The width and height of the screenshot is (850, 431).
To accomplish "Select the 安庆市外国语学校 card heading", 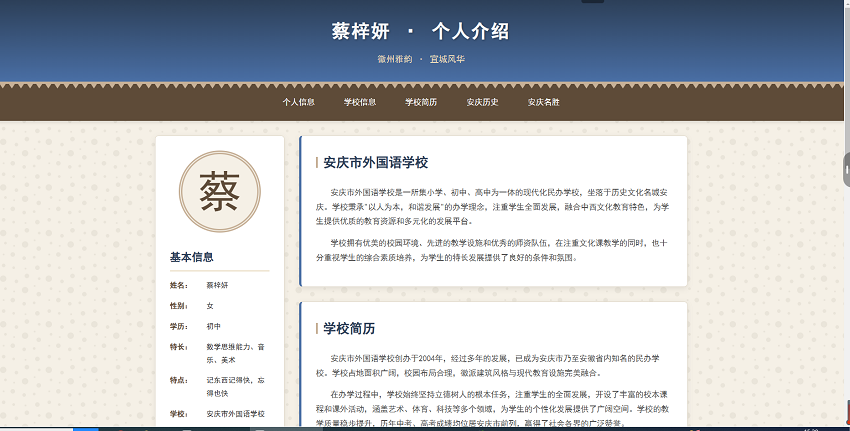I will 375,162.
